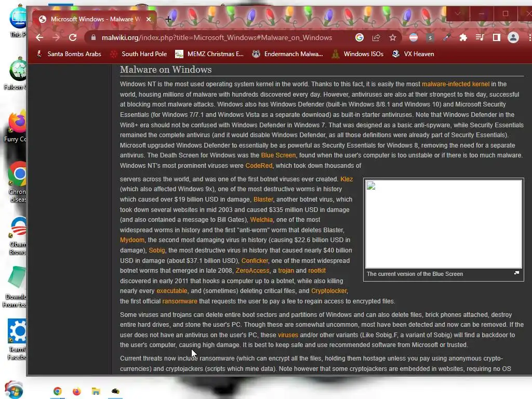Click the padlock site info icon

coord(94,37)
